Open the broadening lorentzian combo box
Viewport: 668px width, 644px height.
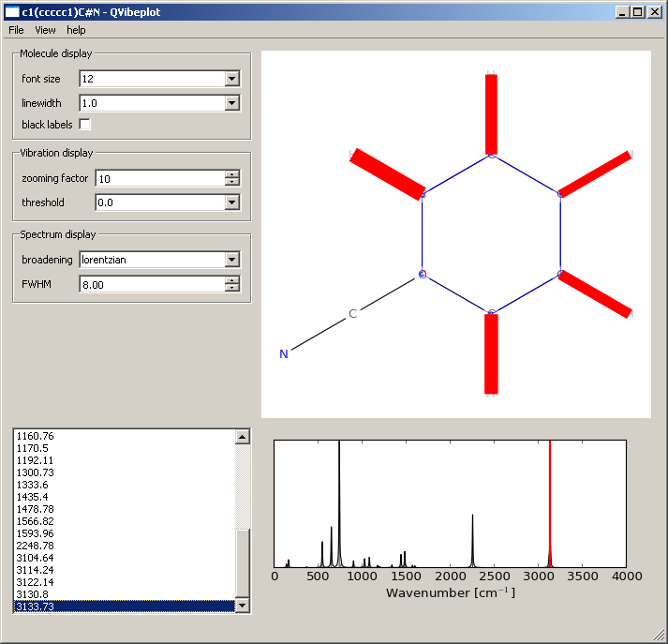[232, 260]
